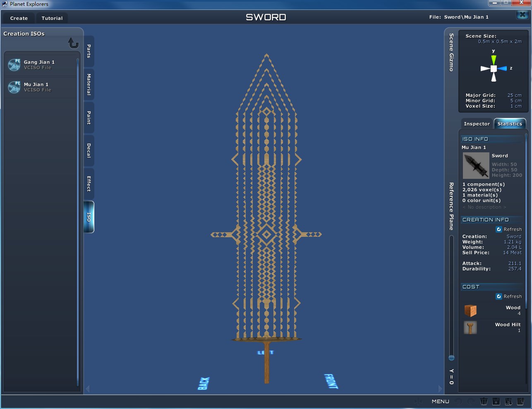Open the Material side tab
The height and width of the screenshot is (409, 532).
coord(89,84)
